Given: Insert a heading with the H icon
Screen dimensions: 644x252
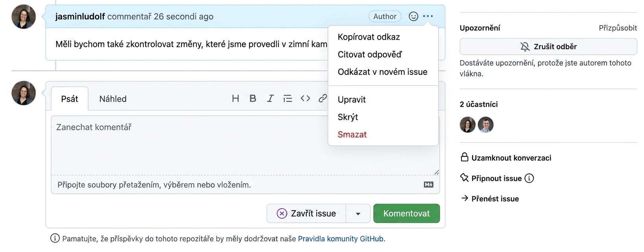Looking at the screenshot, I should 235,98.
